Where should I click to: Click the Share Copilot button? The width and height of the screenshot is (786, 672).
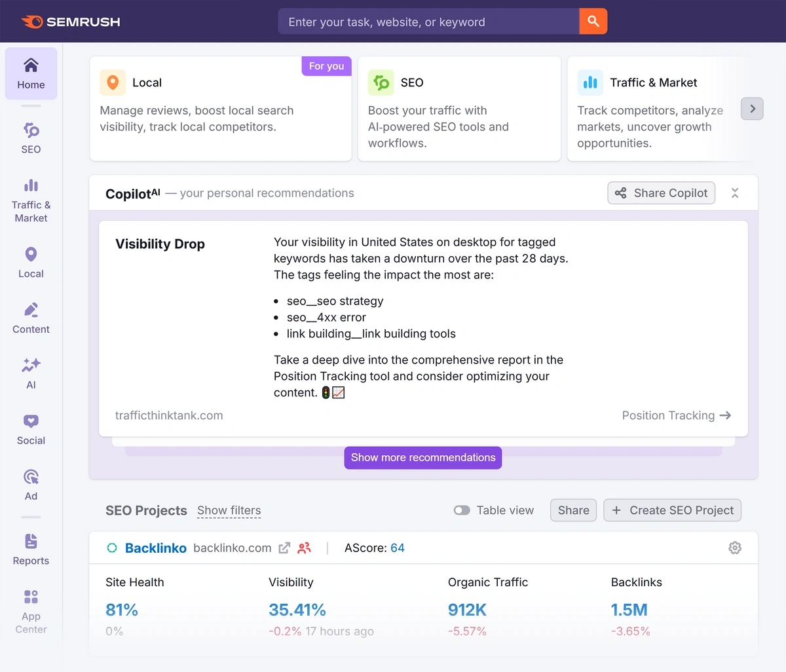click(x=661, y=193)
